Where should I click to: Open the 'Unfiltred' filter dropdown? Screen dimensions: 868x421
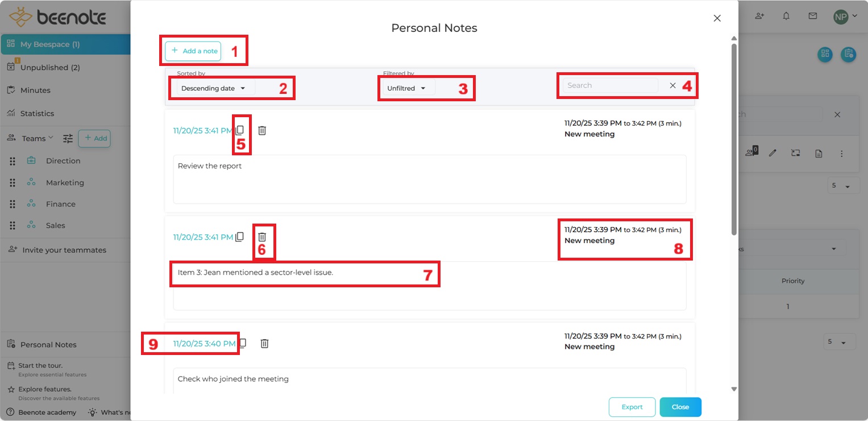(x=406, y=88)
